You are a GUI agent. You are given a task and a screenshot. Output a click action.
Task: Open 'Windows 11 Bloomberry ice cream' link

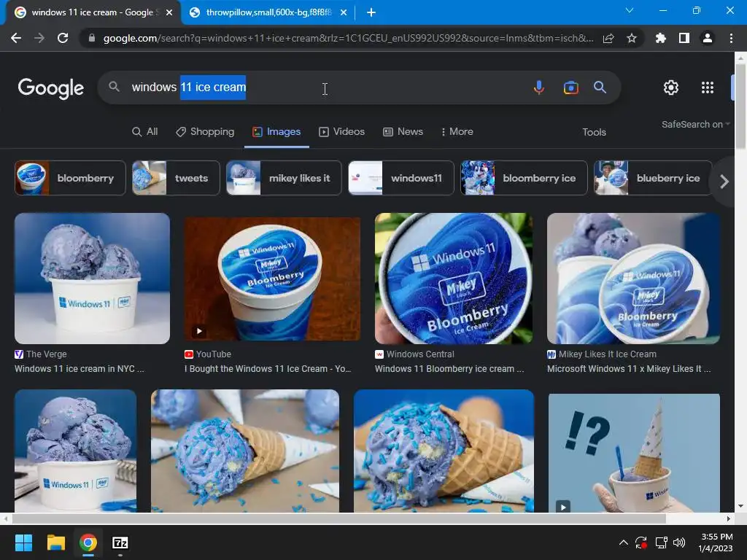click(449, 368)
